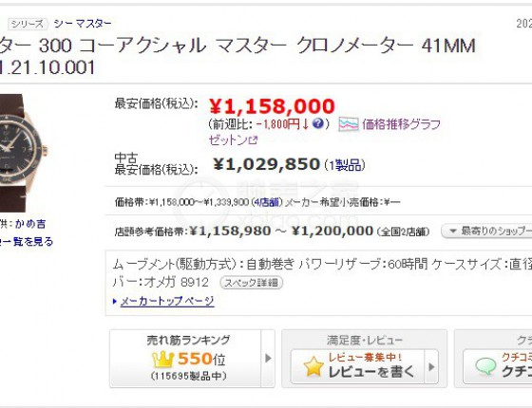Click the external link icon beside ゼットン
This screenshot has width=532, height=408.
[x=253, y=139]
